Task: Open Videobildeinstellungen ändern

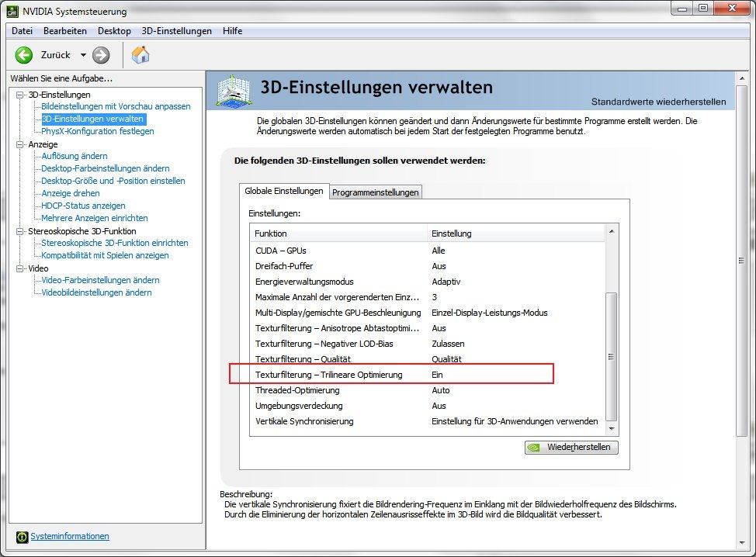Action: [96, 293]
